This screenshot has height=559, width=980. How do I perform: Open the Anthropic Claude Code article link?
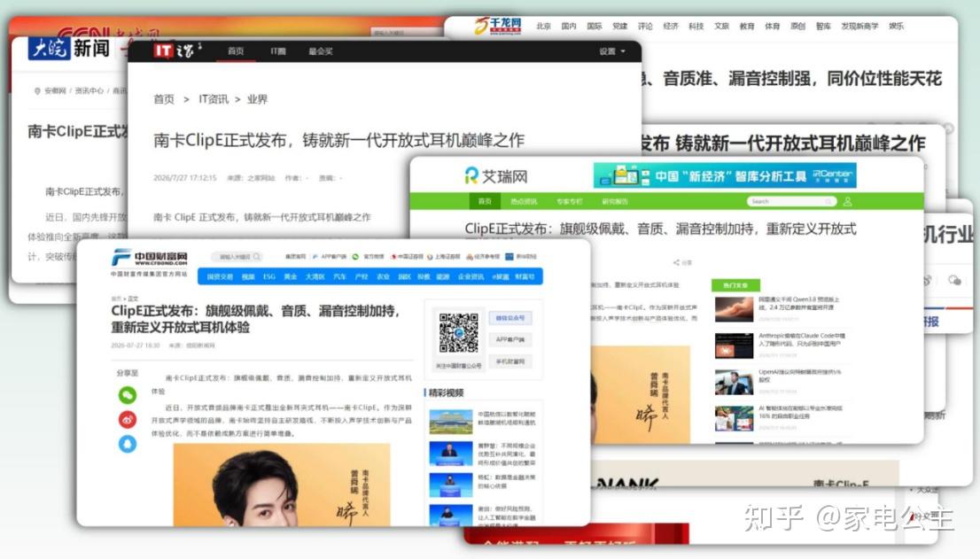pos(802,339)
